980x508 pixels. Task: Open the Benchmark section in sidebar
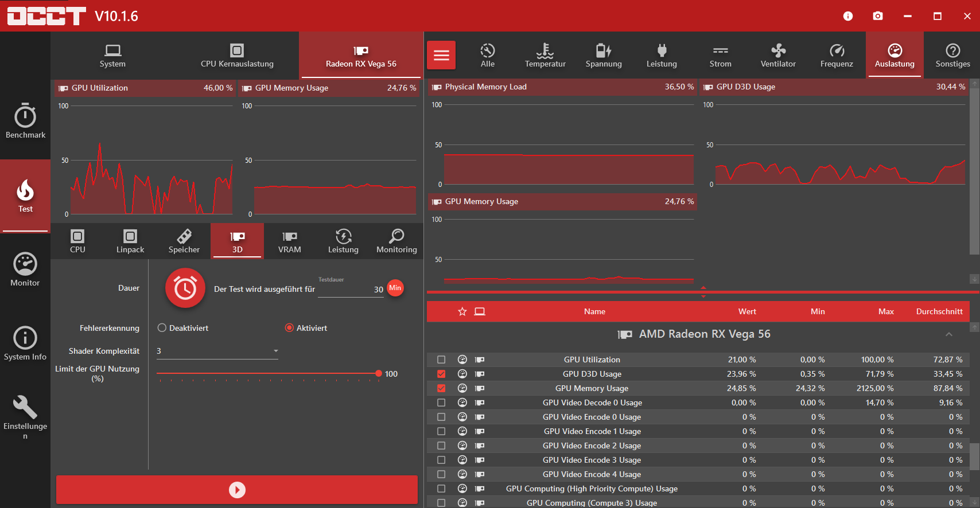click(x=25, y=122)
